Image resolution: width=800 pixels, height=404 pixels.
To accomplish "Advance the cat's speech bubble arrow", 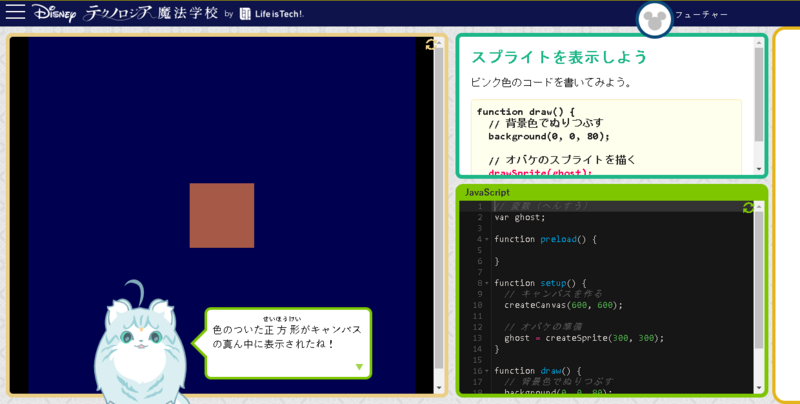I will coord(359,367).
